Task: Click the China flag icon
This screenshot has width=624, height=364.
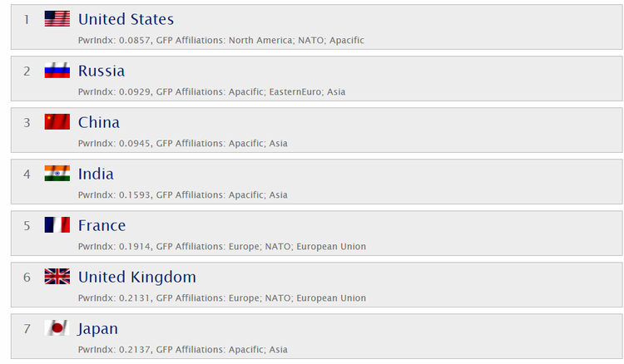Action: 57,122
